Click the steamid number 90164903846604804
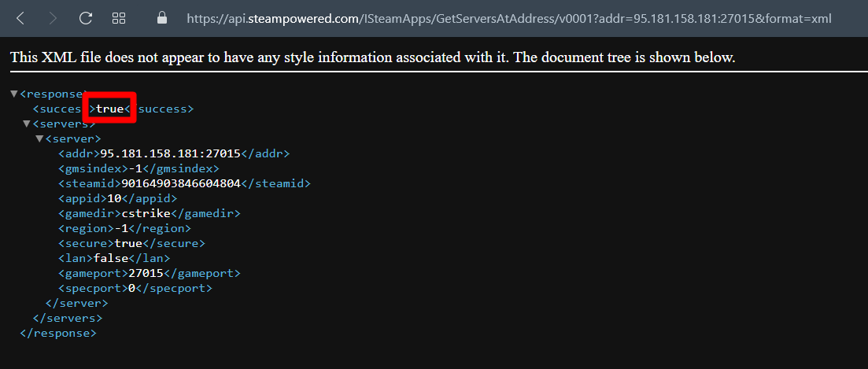The width and height of the screenshot is (868, 369). pyautogui.click(x=181, y=183)
